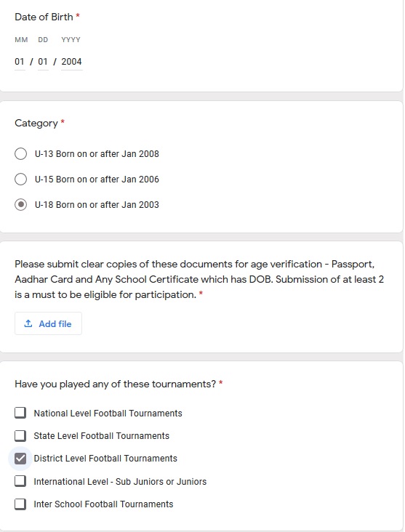Viewport: 405px width, 532px height.
Task: Click the U-13 category label text
Action: point(97,154)
